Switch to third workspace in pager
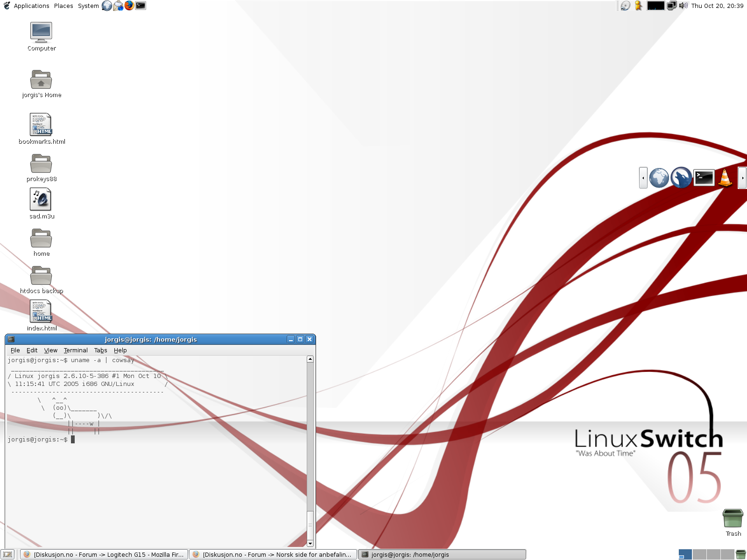The width and height of the screenshot is (747, 560). point(713,554)
